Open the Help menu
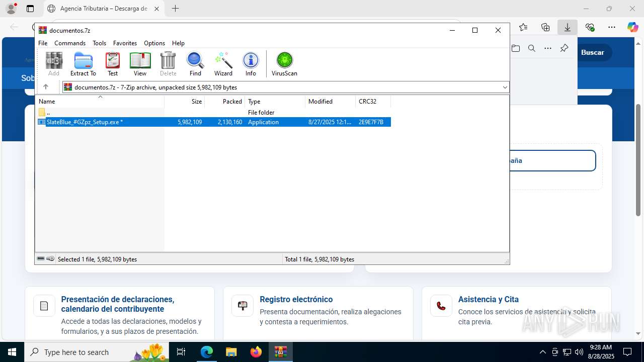 [178, 43]
